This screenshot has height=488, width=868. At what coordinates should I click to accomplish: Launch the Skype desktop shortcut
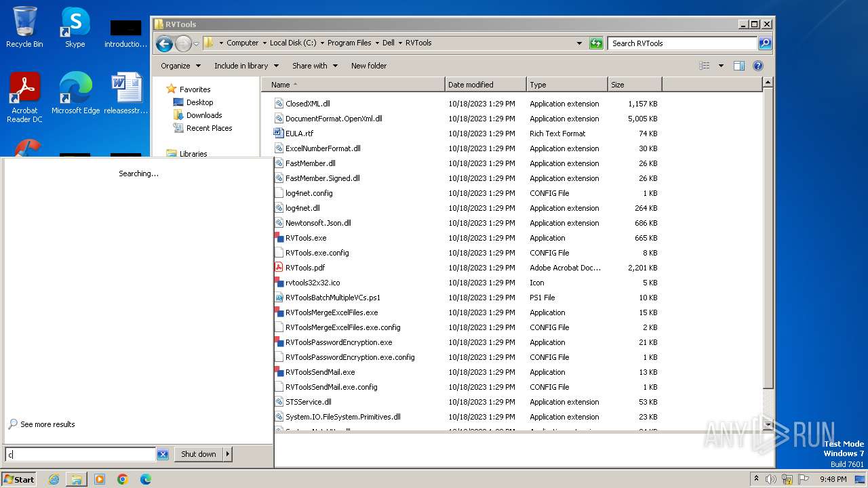75,27
